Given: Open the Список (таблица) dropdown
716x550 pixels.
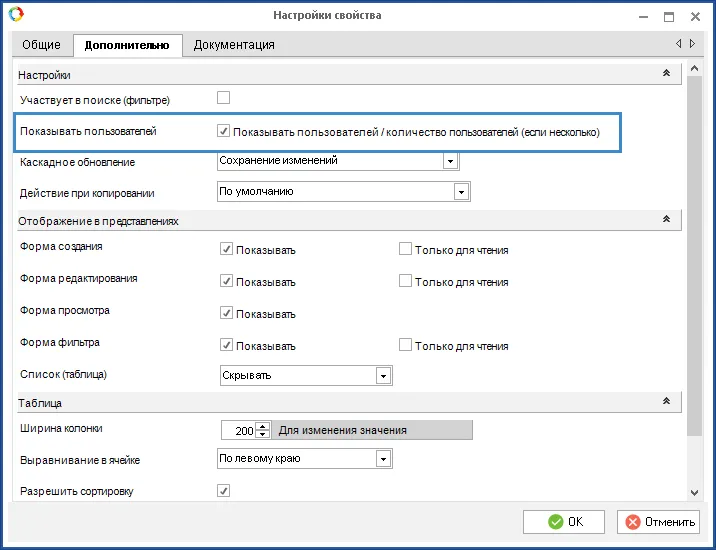Looking at the screenshot, I should click(382, 375).
